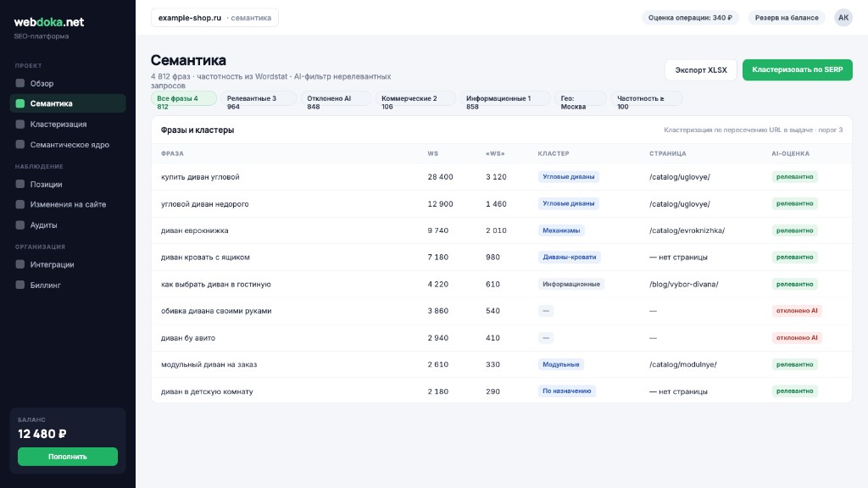Click phrase обивка дивана своими руками

(x=216, y=311)
